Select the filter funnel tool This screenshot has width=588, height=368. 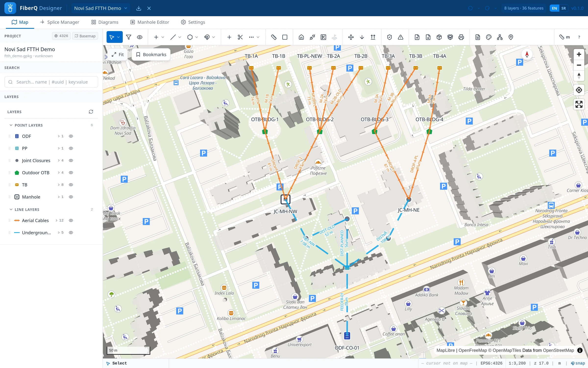coord(128,37)
